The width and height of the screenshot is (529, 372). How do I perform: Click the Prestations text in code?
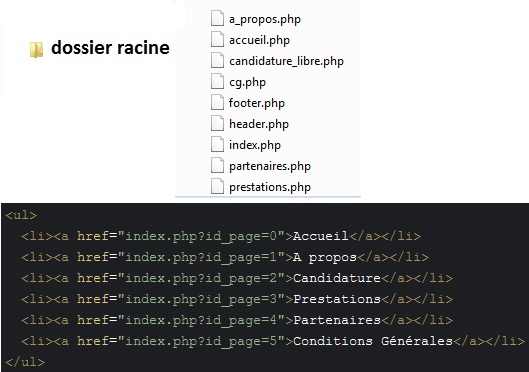[x=337, y=299]
